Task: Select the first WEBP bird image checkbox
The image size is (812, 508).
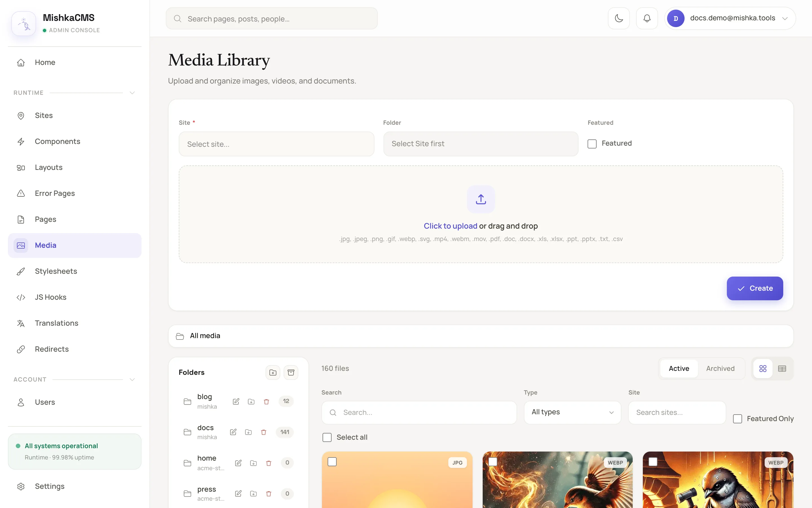Action: 493,462
